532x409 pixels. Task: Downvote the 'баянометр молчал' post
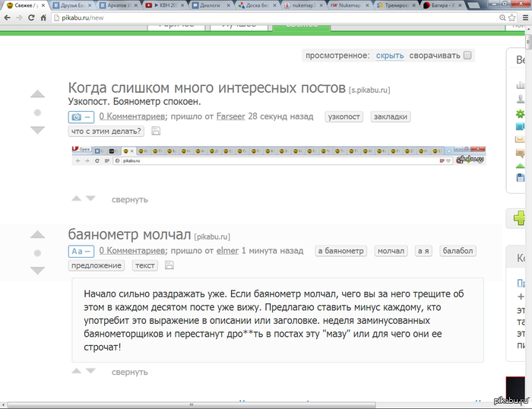pos(37,270)
